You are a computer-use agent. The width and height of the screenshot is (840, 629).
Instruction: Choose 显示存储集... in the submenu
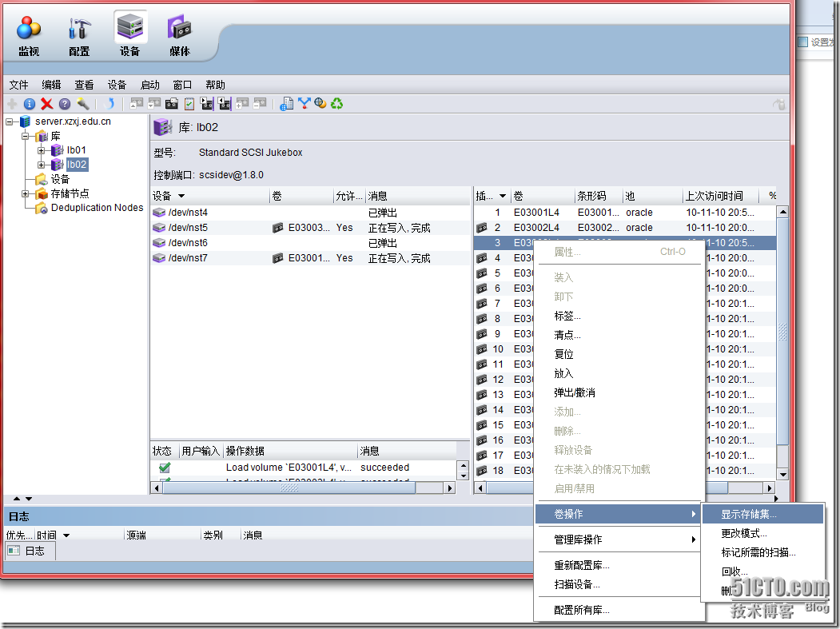point(762,515)
